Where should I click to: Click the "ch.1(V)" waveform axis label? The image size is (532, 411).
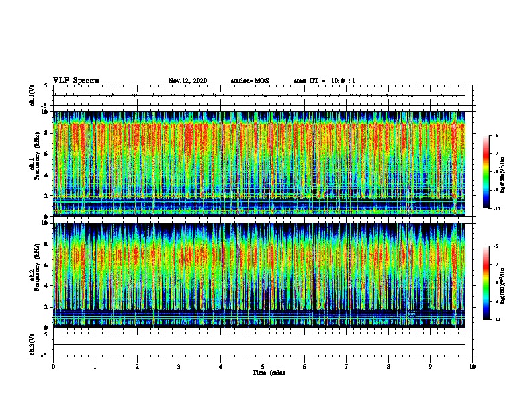click(32, 95)
